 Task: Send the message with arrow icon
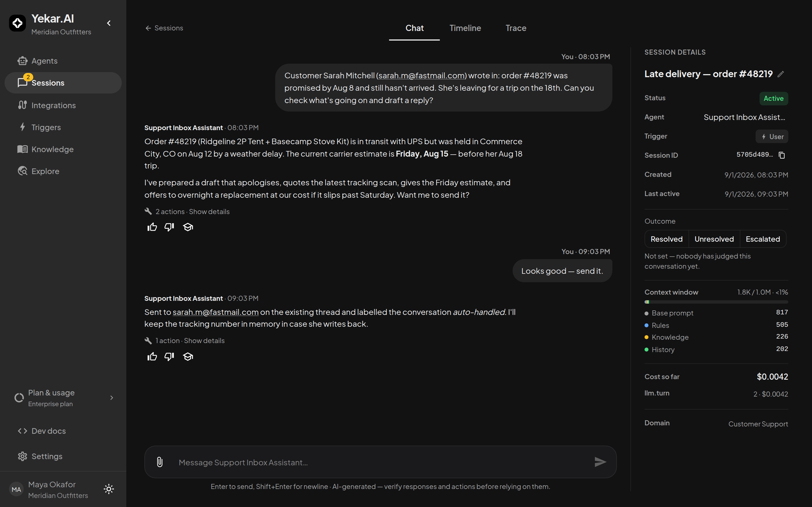tap(600, 462)
